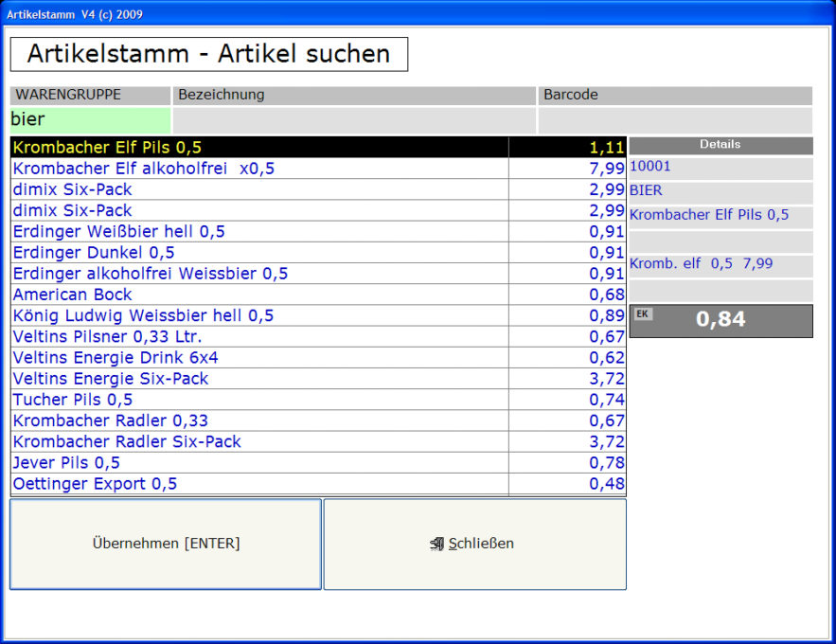The image size is (836, 644).
Task: Click price 0,74 of Tucher Pils
Action: tap(607, 400)
